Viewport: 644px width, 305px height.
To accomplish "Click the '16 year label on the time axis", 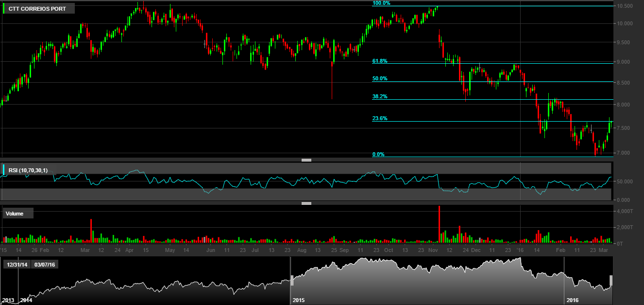I will (x=520, y=250).
